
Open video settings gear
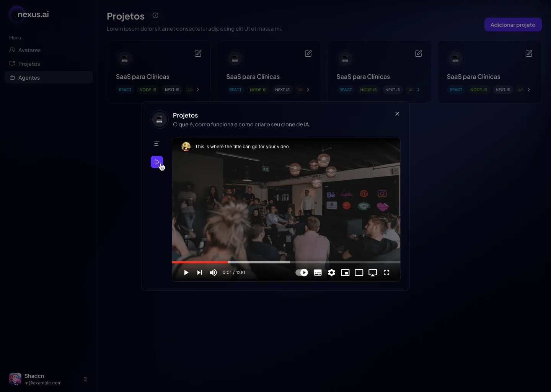coord(331,273)
